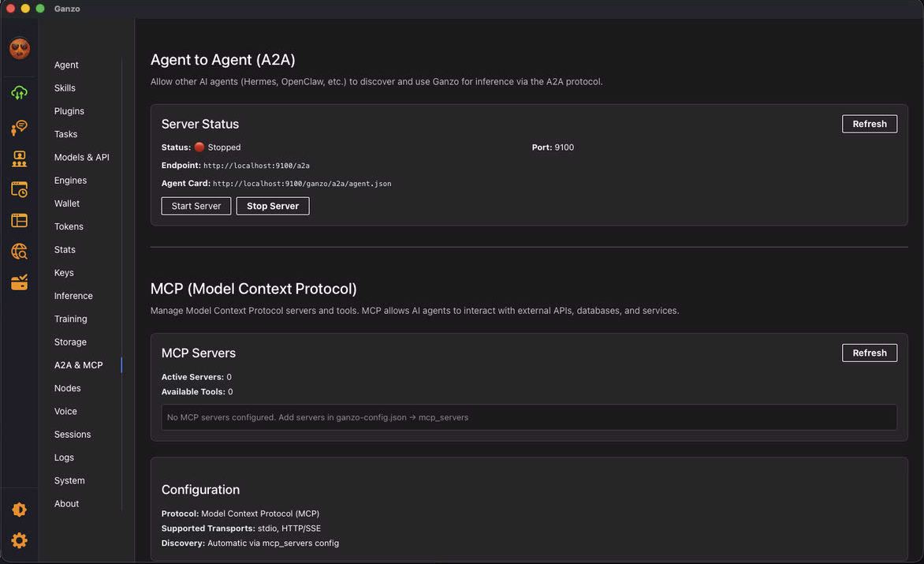Screen dimensions: 924x564
Task: Open the Inference section
Action: (x=73, y=296)
